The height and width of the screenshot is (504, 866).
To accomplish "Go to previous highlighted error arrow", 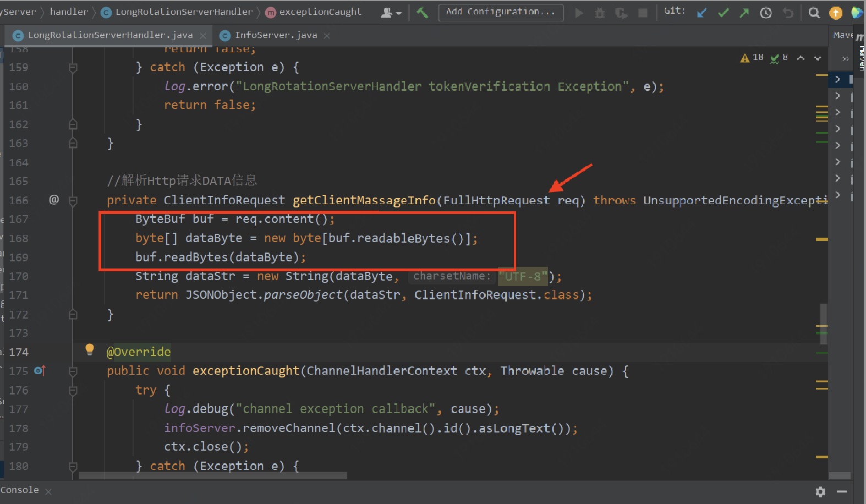I will (801, 58).
